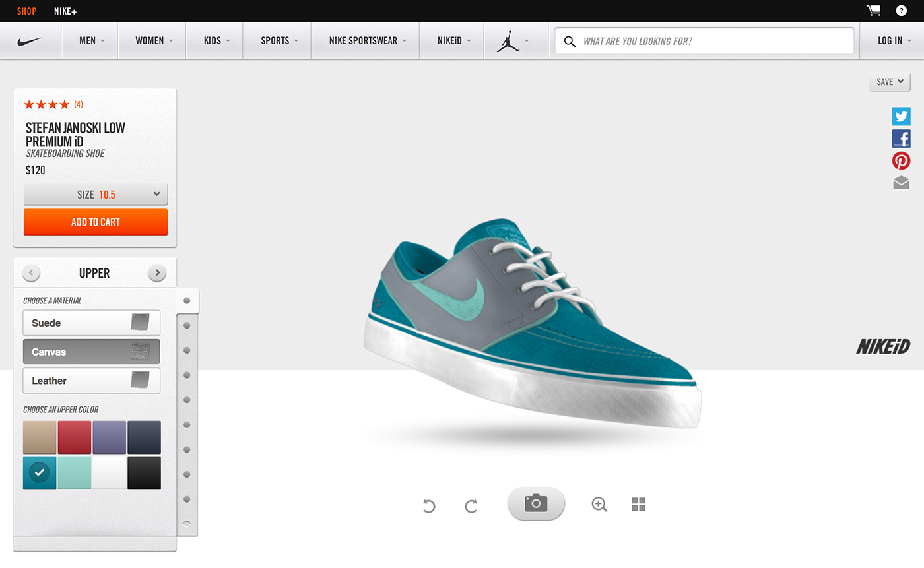The height and width of the screenshot is (568, 924).
Task: Share the shoe on Facebook
Action: click(x=902, y=139)
